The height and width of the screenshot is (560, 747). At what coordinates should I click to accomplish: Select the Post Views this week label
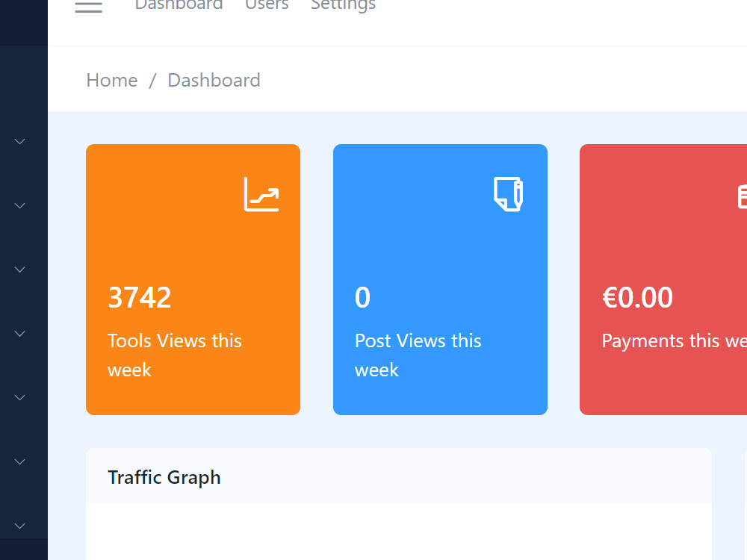[418, 355]
